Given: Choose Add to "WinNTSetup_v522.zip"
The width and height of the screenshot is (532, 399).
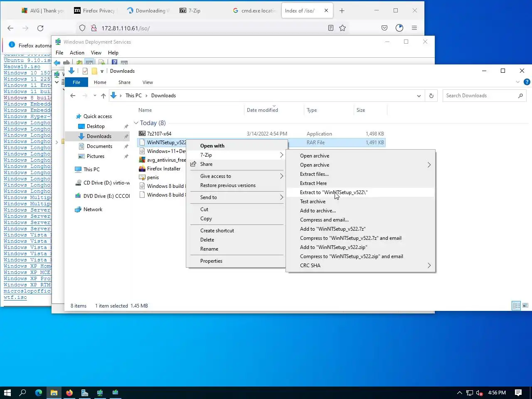Looking at the screenshot, I should point(334,247).
